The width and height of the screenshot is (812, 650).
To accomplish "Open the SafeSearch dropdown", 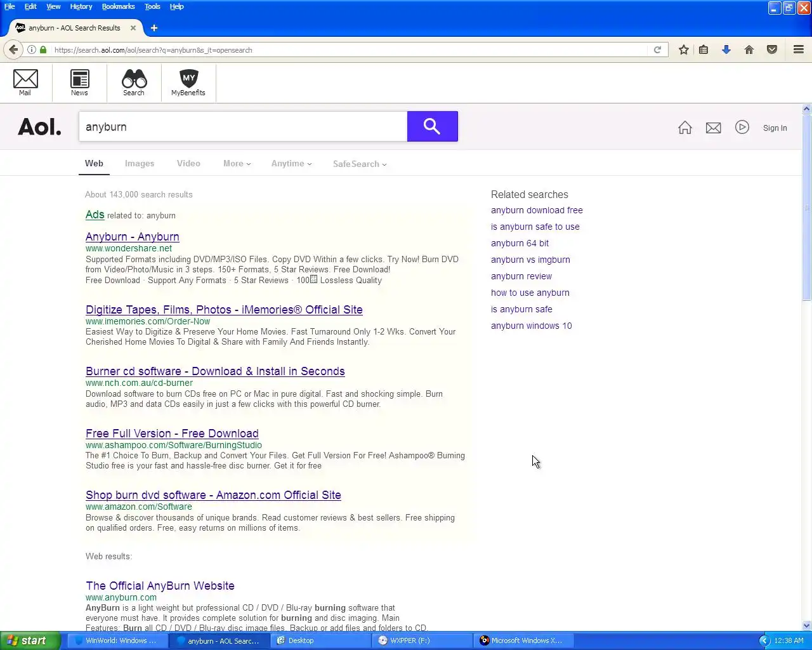I will pyautogui.click(x=360, y=164).
